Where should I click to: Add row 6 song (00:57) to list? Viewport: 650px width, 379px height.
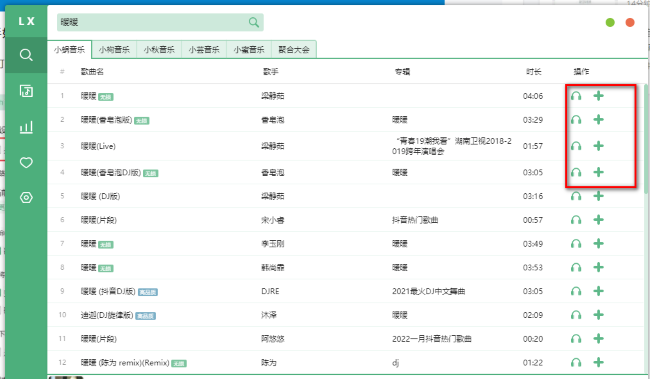(x=598, y=220)
